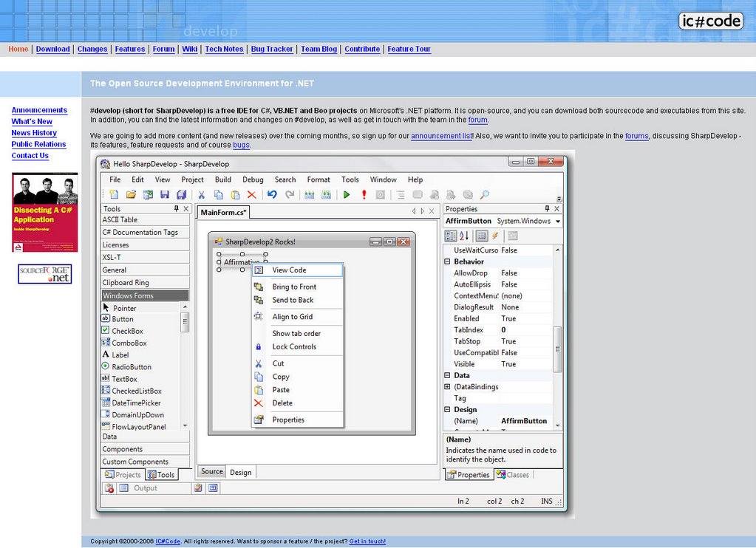Switch to the Projects tab
Viewport: 756px width, 548px height.
[x=123, y=475]
